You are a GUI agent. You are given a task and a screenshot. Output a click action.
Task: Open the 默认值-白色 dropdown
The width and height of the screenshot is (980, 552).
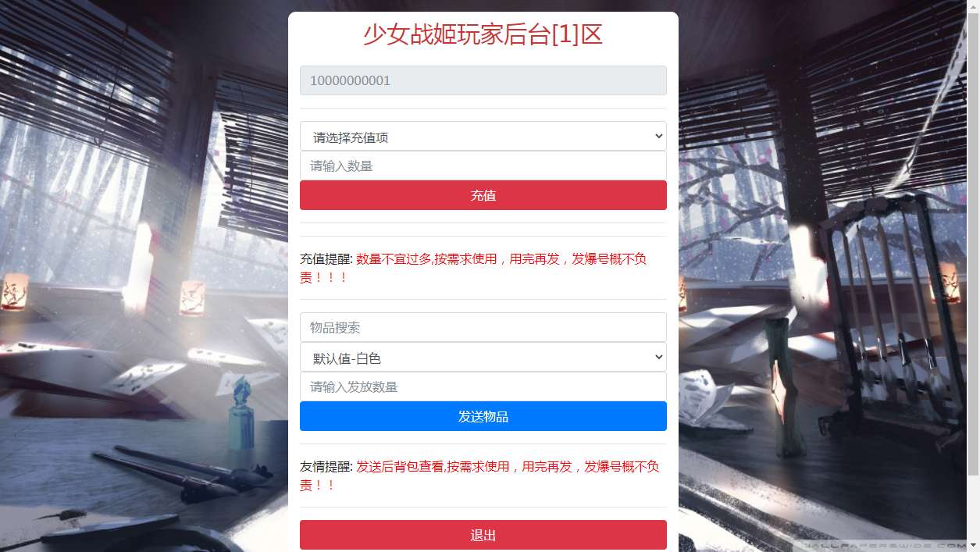coord(483,357)
